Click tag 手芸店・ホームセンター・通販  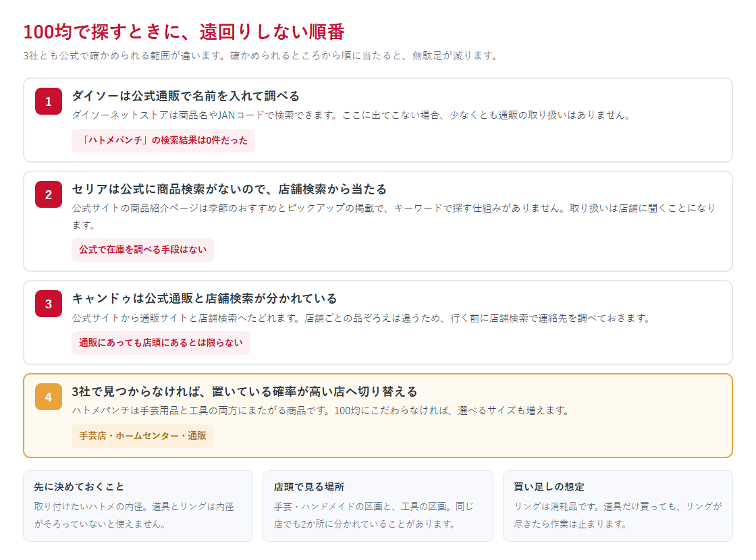click(142, 436)
